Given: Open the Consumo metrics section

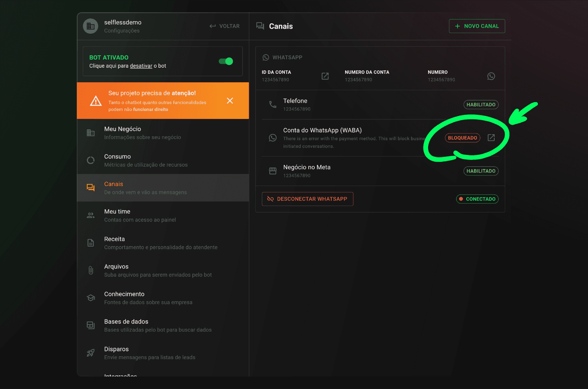Looking at the screenshot, I should coord(163,160).
